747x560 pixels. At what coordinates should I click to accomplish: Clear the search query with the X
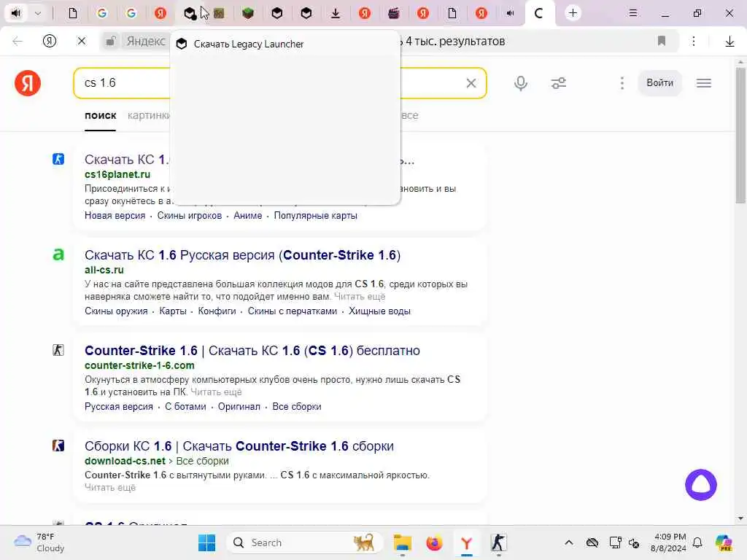coord(471,83)
